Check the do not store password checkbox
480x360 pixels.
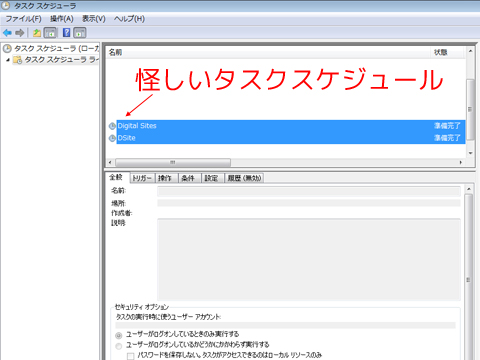click(x=131, y=356)
